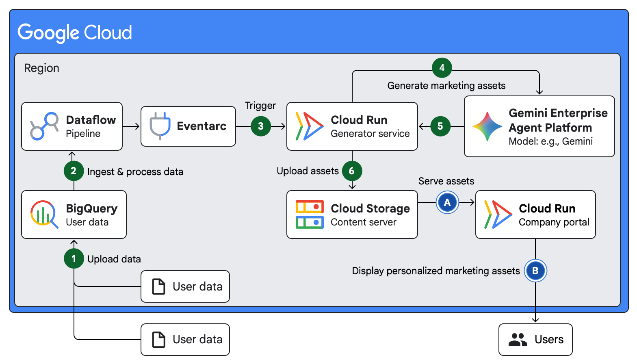Image resolution: width=637 pixels, height=364 pixels.
Task: Select the Eventarc plug icon
Action: [x=160, y=126]
